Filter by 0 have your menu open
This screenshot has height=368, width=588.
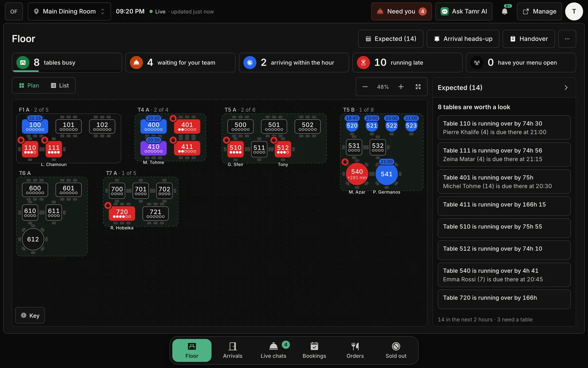coord(521,63)
